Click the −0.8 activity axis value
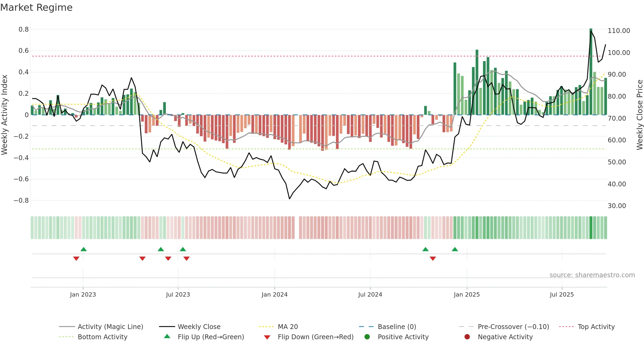This screenshot has width=644, height=362. (x=21, y=200)
